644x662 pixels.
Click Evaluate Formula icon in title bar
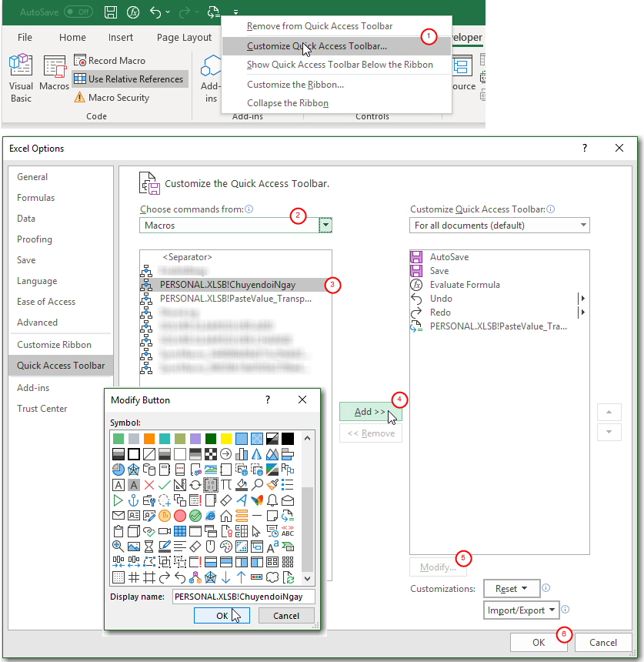133,12
